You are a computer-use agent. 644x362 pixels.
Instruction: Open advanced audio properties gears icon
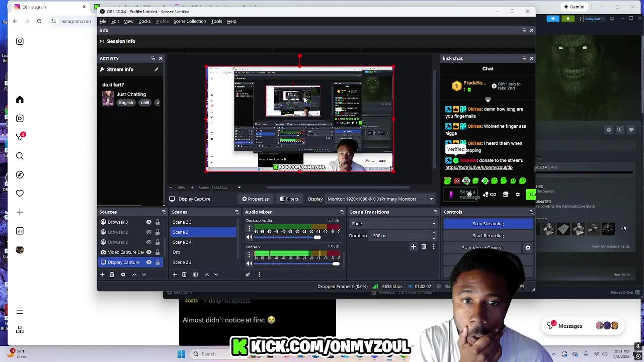pyautogui.click(x=248, y=275)
